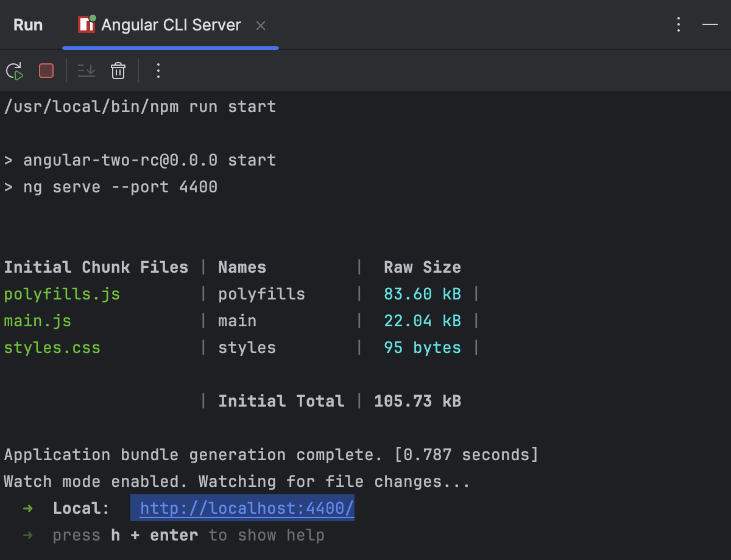Screen dimensions: 731x560
Task: Rerun the npm start run configuration
Action: pyautogui.click(x=15, y=71)
